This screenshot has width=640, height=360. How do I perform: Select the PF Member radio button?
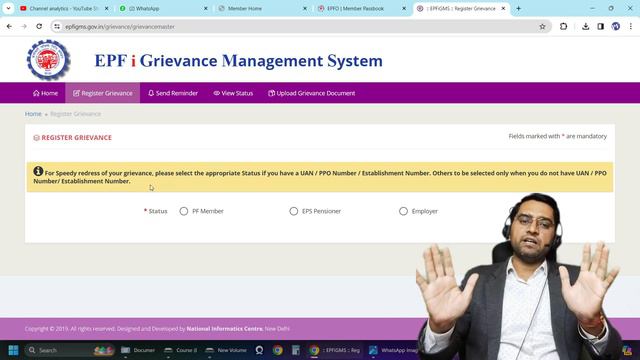tap(184, 211)
